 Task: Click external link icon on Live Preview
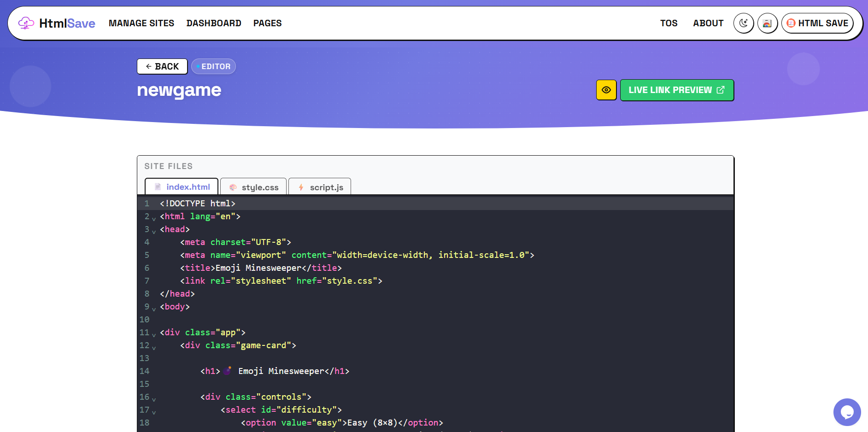[x=721, y=90]
